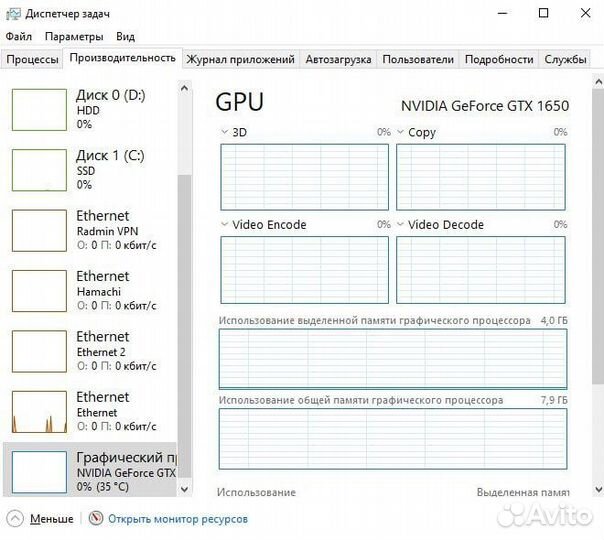
Task: Click the NVIDIA GeForce GTX 1650 heading
Action: coord(485,106)
